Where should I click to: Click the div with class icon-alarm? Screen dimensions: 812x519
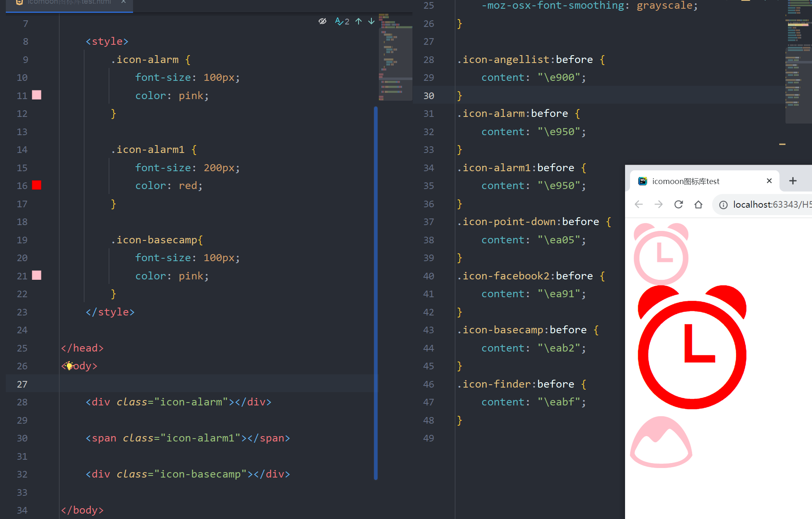(178, 402)
